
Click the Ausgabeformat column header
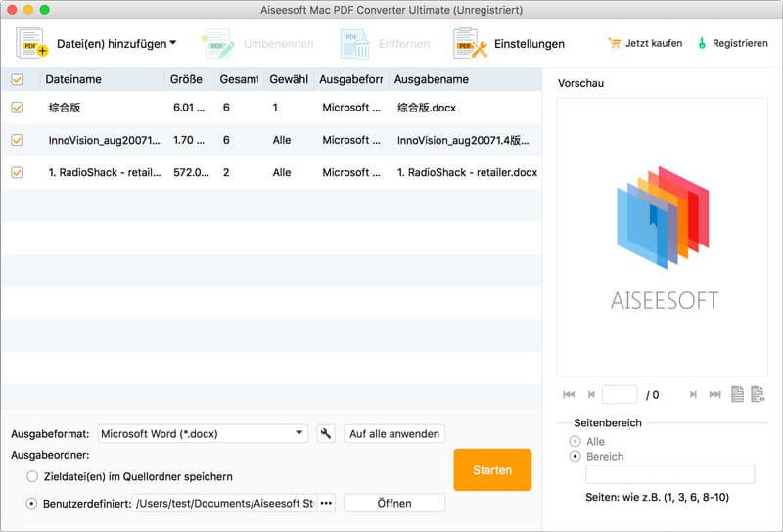[x=351, y=80]
